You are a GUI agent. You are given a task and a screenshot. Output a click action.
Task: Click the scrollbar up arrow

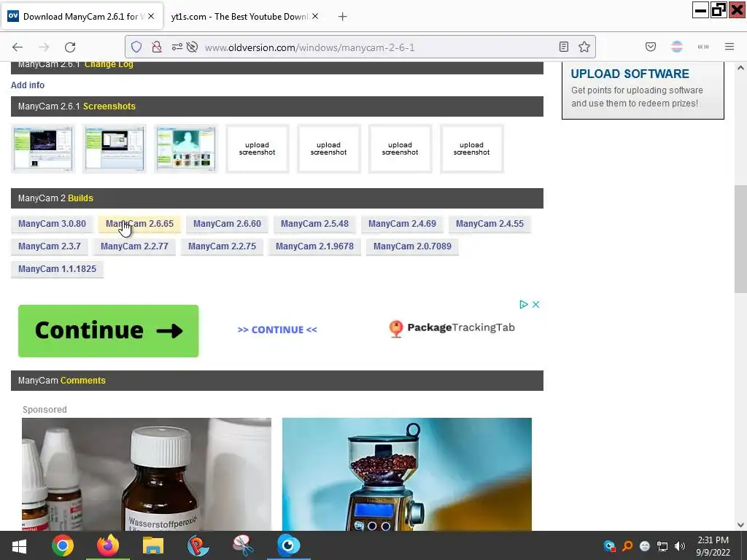coord(740,68)
